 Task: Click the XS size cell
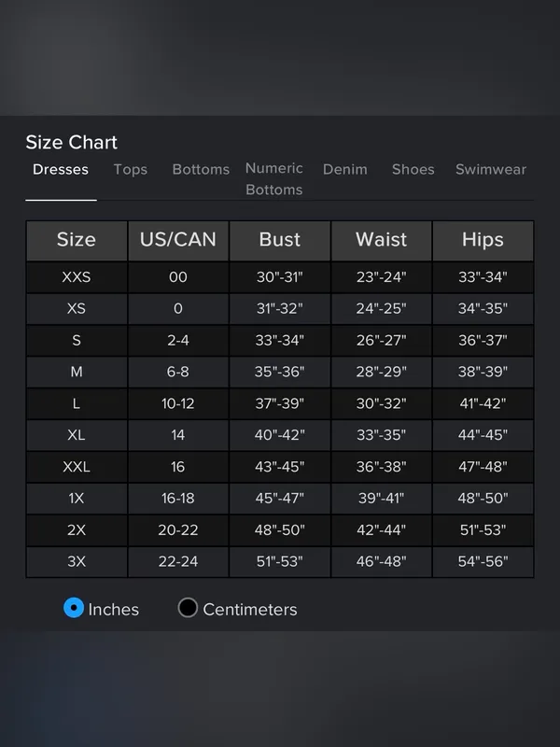pos(77,309)
